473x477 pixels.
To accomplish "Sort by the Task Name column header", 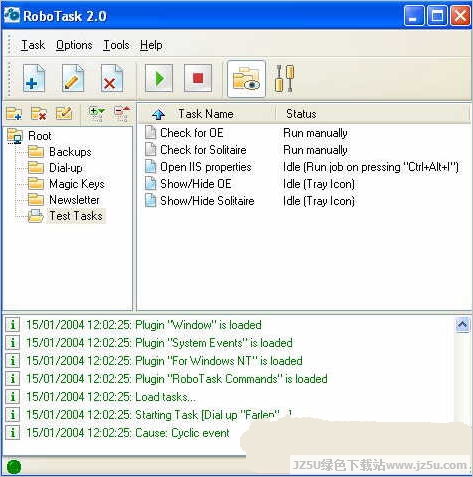I will (x=206, y=114).
